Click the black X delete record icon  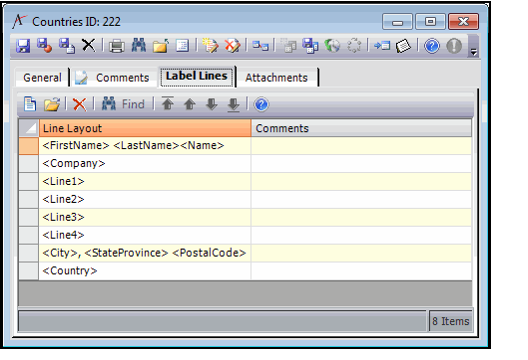[x=89, y=45]
